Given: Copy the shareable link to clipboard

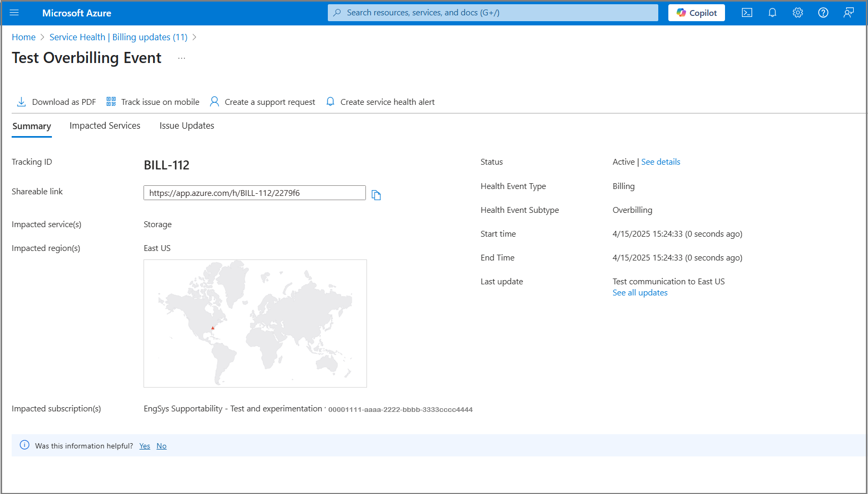Looking at the screenshot, I should (x=376, y=195).
